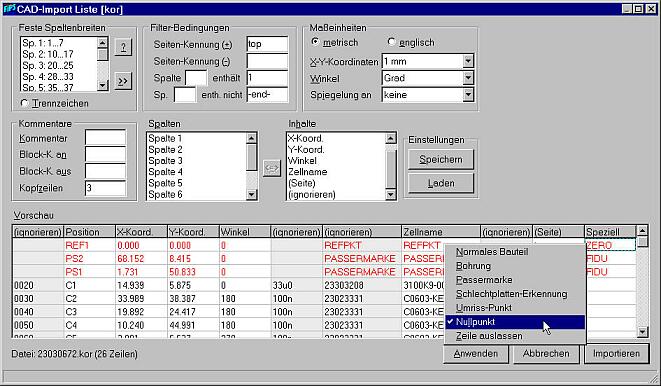
Task: Select 'Spalte 6' in the Spalten list
Action: pyautogui.click(x=196, y=194)
